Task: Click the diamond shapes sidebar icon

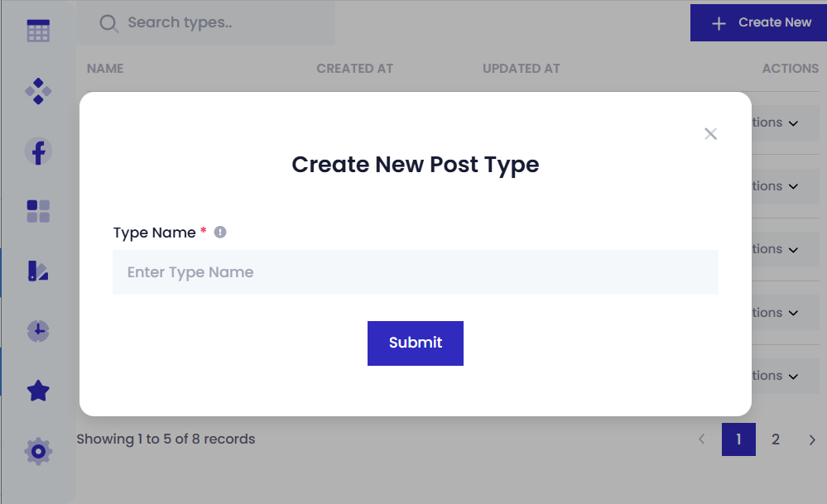Action: [38, 91]
